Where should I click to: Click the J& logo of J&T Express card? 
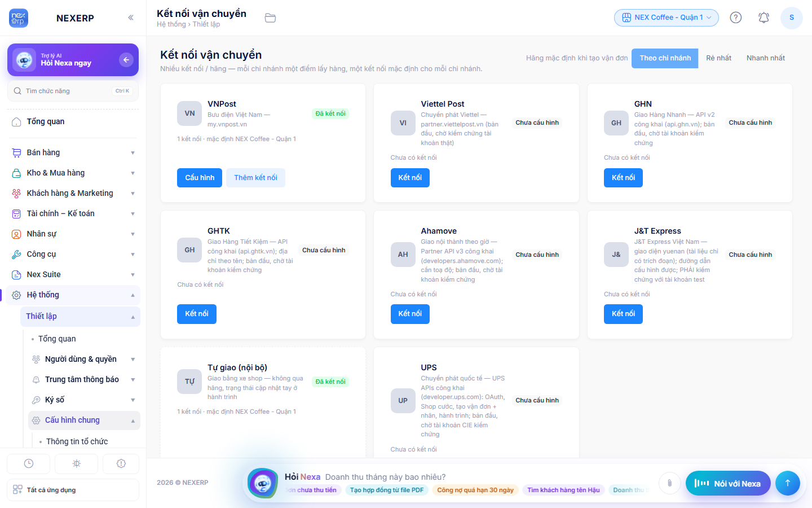pos(616,255)
